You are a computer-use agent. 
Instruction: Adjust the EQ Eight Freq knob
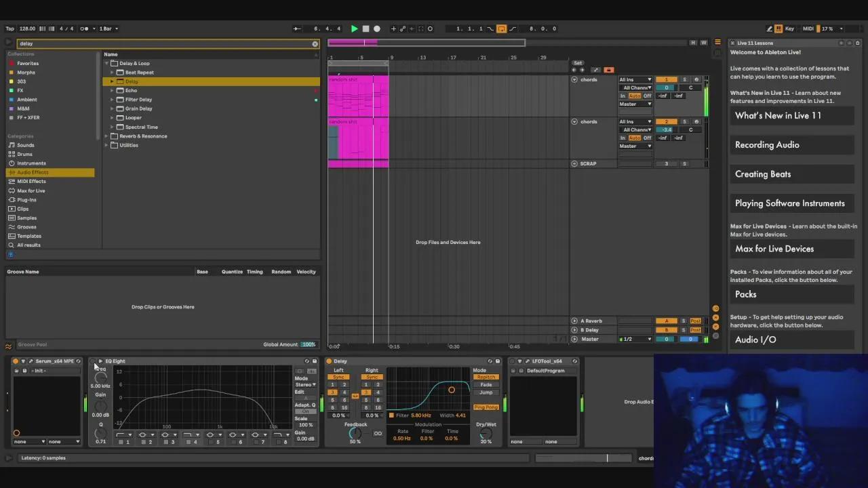pyautogui.click(x=100, y=378)
